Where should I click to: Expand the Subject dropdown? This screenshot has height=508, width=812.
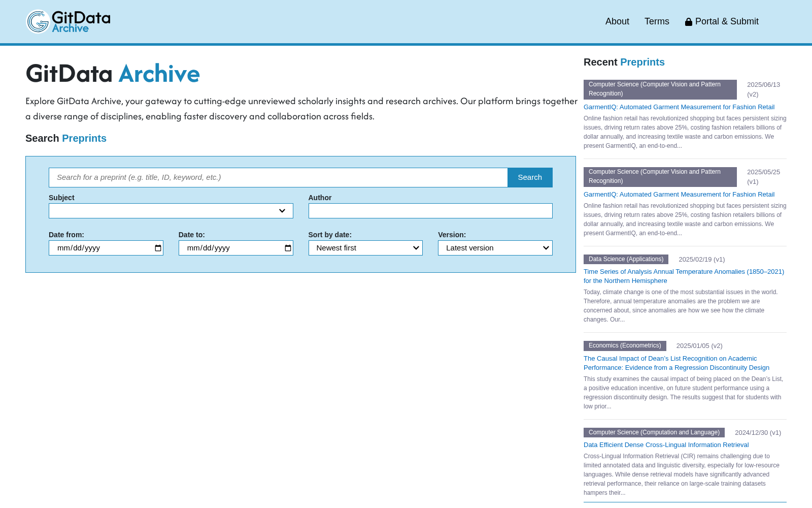(171, 211)
